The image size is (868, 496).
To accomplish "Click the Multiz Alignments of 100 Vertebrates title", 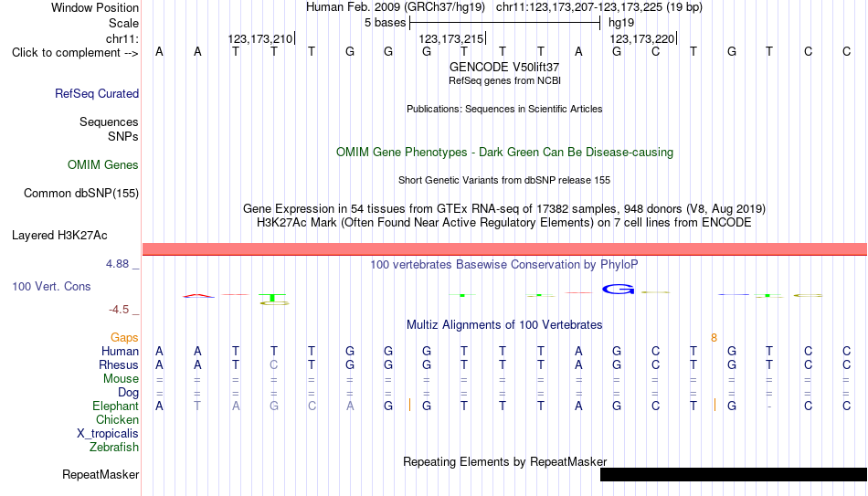I will tap(504, 325).
